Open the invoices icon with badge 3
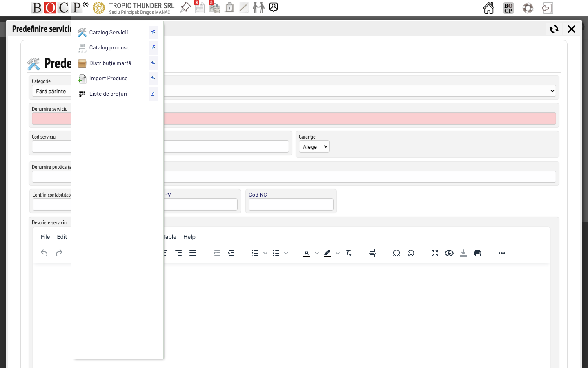588x368 pixels. pos(200,7)
